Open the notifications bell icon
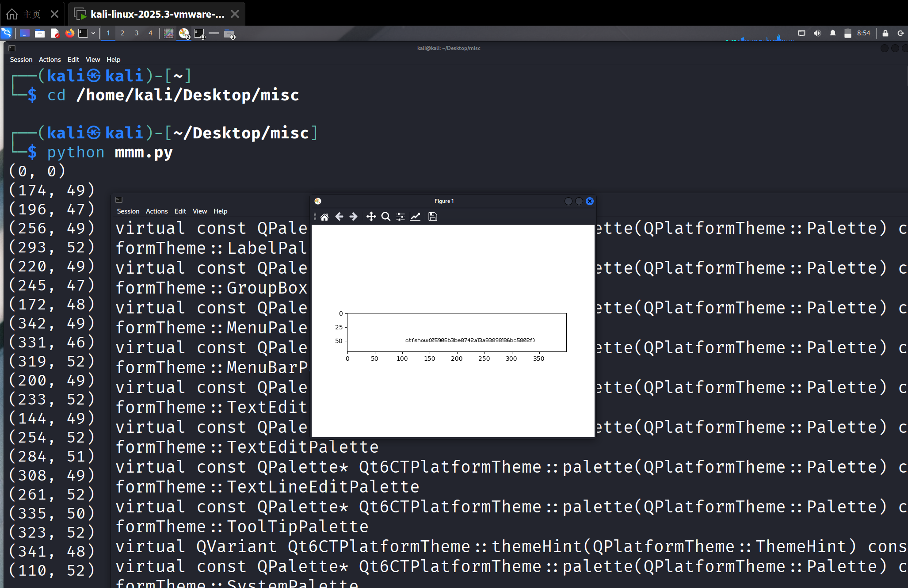The width and height of the screenshot is (908, 588). point(833,33)
